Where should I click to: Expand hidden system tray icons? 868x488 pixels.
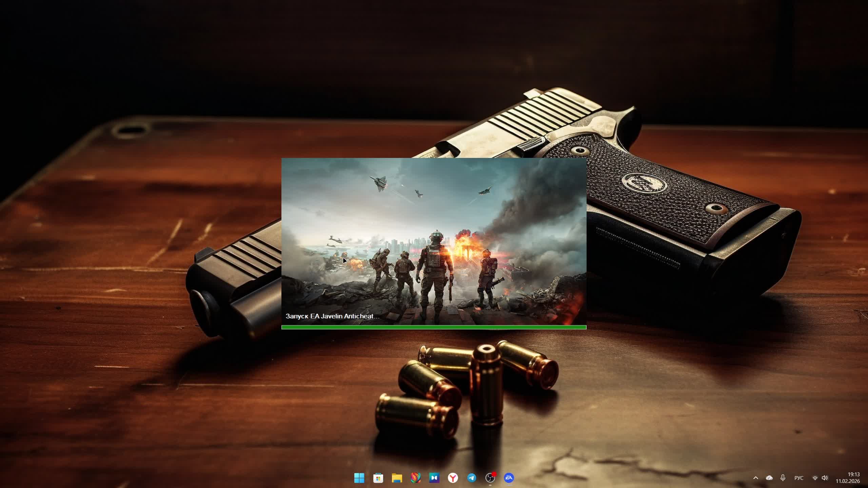coord(756,478)
